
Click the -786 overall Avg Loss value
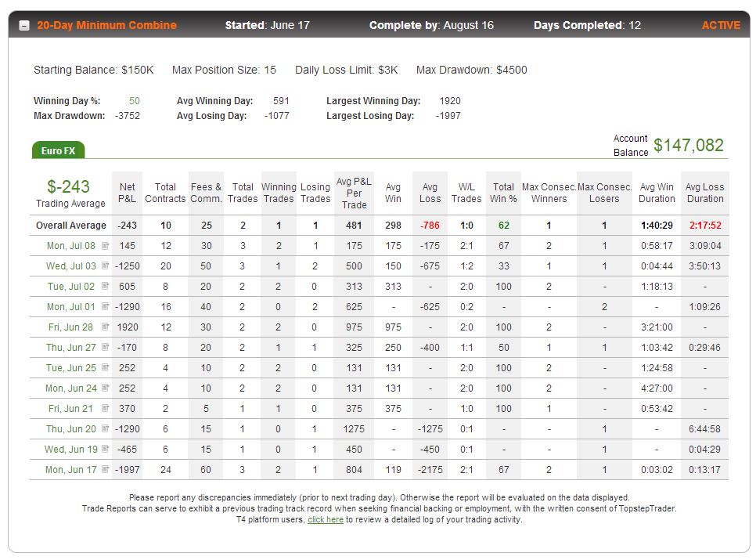430,226
